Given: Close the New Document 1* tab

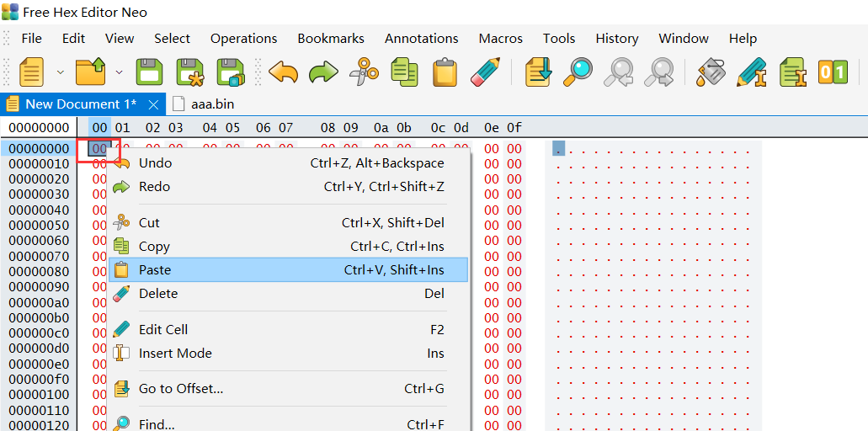Looking at the screenshot, I should coord(154,104).
